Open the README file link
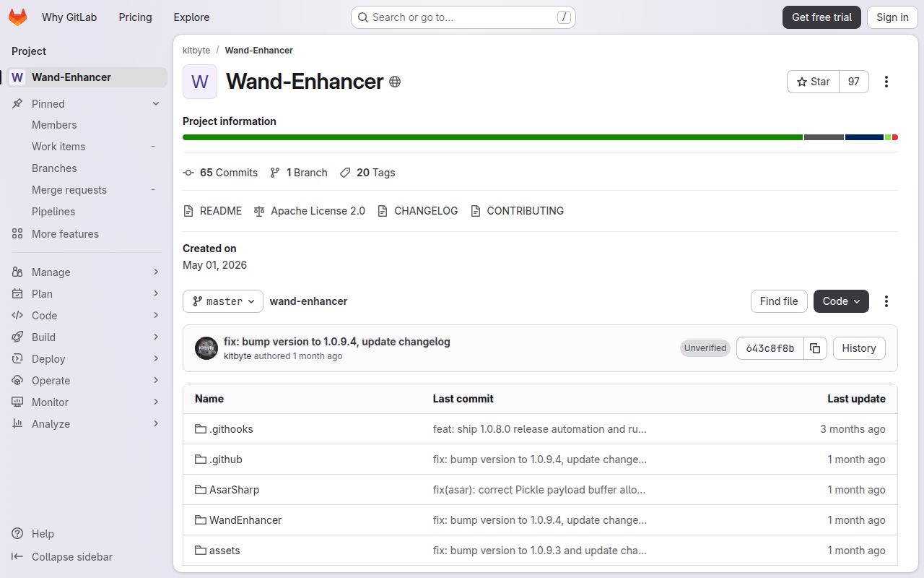The width and height of the screenshot is (924, 578). 212,211
